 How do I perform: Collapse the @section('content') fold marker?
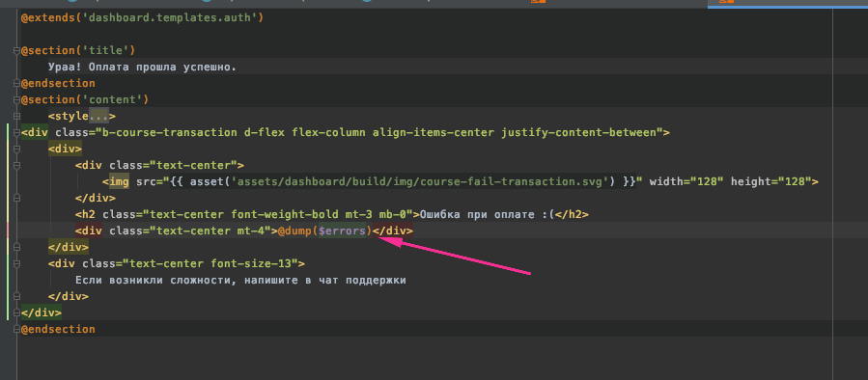[x=16, y=100]
